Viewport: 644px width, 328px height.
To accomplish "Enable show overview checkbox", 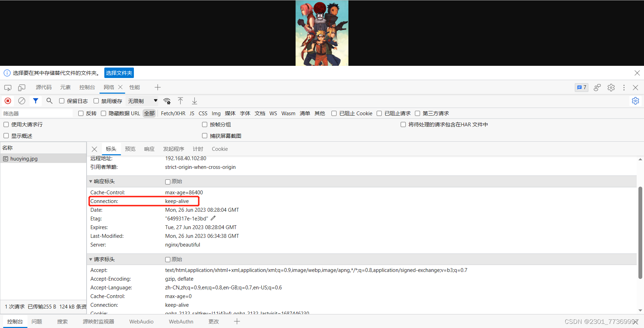I will (x=6, y=136).
